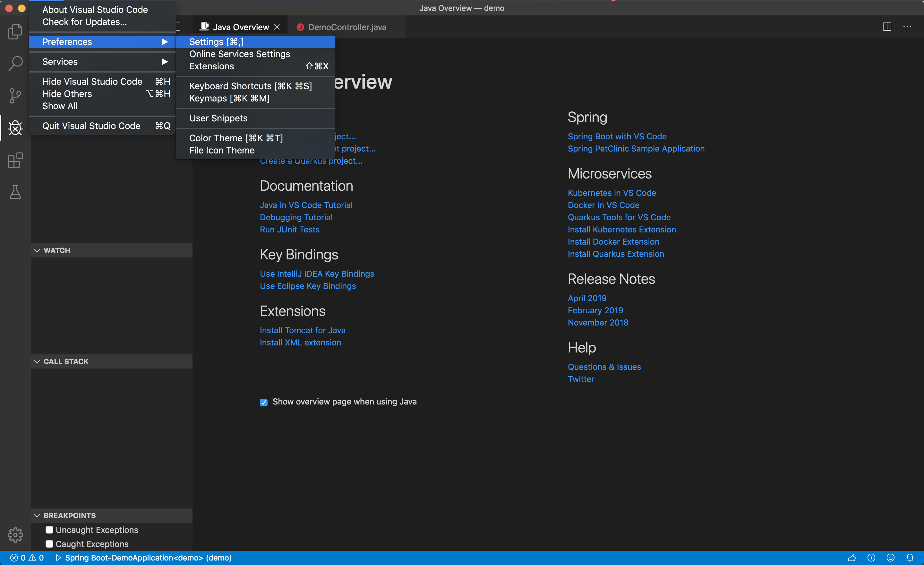Open the Explorer files icon in activity bar

(15, 31)
